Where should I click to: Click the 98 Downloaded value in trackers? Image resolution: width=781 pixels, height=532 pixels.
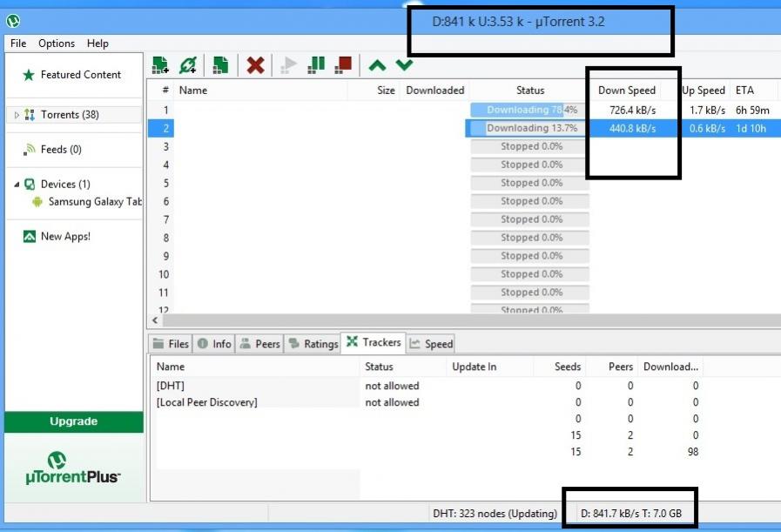pyautogui.click(x=693, y=452)
